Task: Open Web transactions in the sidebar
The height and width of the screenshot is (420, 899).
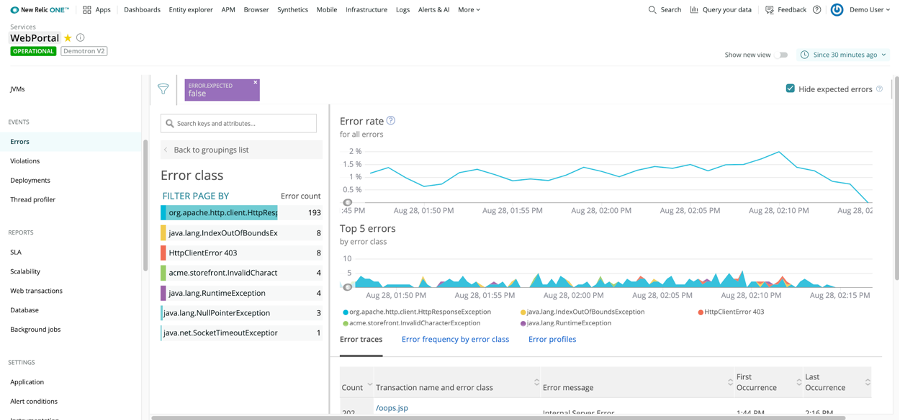Action: 37,291
